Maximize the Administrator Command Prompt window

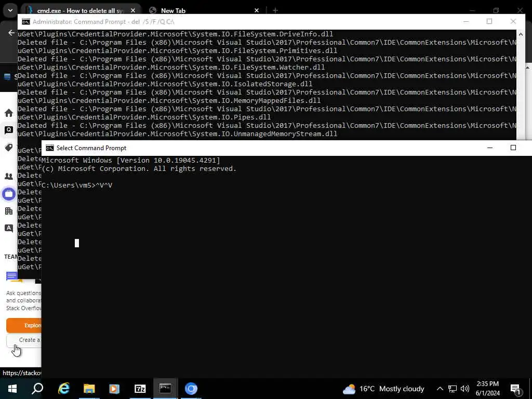489,21
